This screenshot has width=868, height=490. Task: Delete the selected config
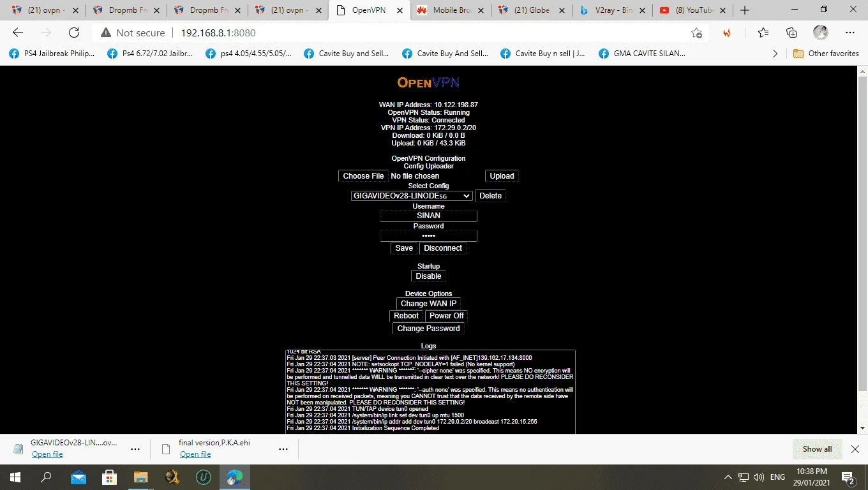click(490, 196)
